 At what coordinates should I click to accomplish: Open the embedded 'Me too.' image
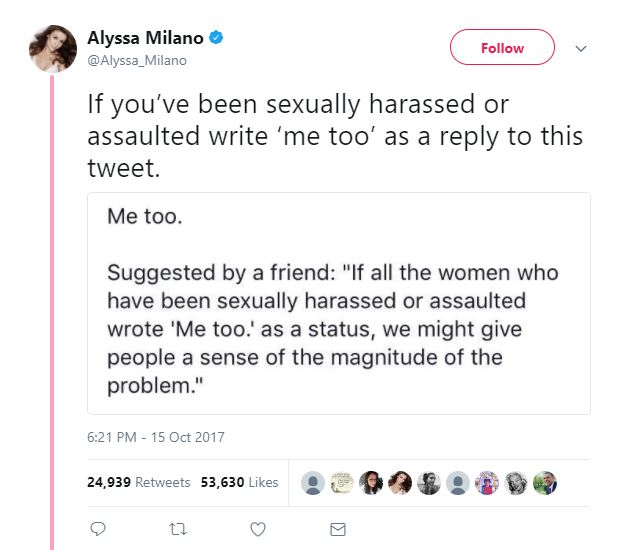coord(338,303)
